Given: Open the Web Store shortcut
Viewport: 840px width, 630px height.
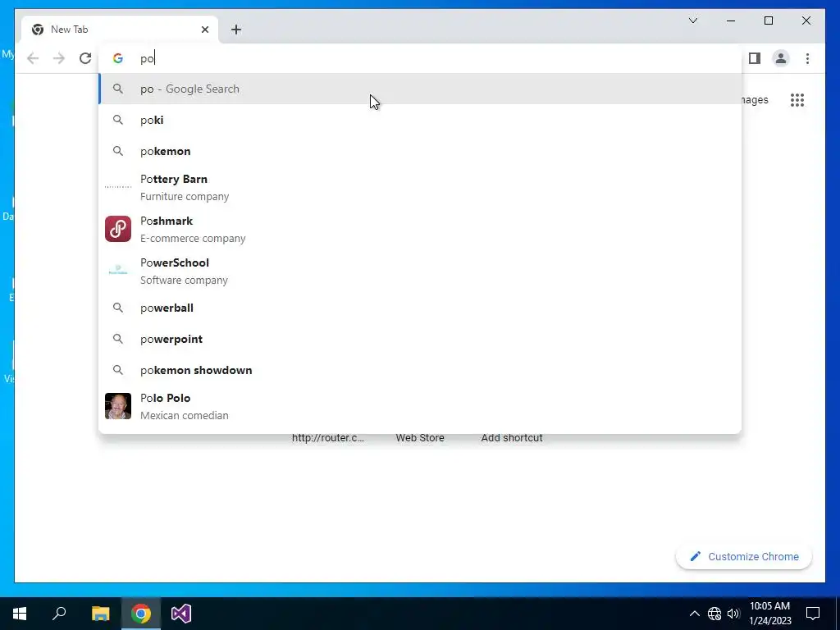Looking at the screenshot, I should (x=420, y=438).
